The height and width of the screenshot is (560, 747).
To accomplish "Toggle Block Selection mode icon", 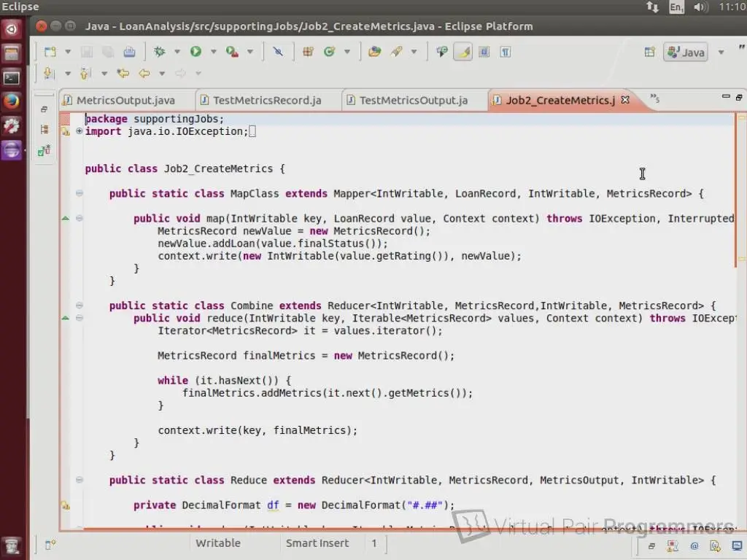I will tap(484, 52).
